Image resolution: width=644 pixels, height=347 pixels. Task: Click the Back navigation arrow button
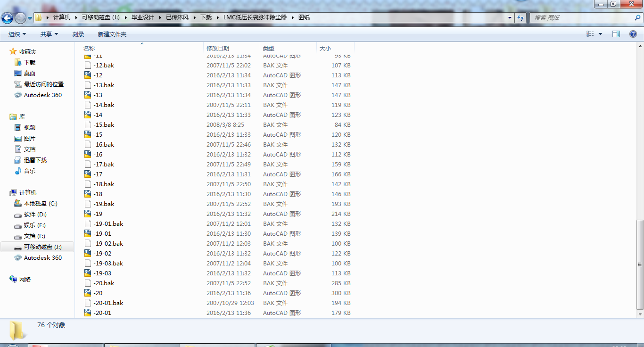[x=8, y=18]
